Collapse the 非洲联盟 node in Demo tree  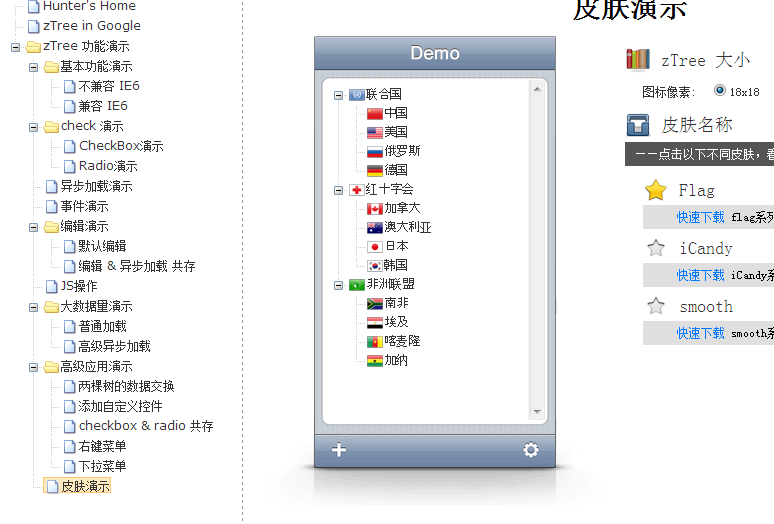(338, 285)
